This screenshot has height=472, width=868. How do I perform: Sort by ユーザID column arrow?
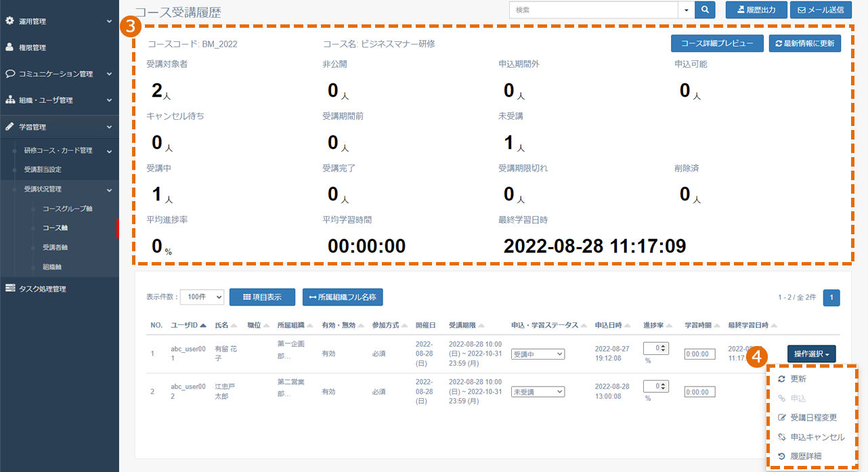[203, 326]
